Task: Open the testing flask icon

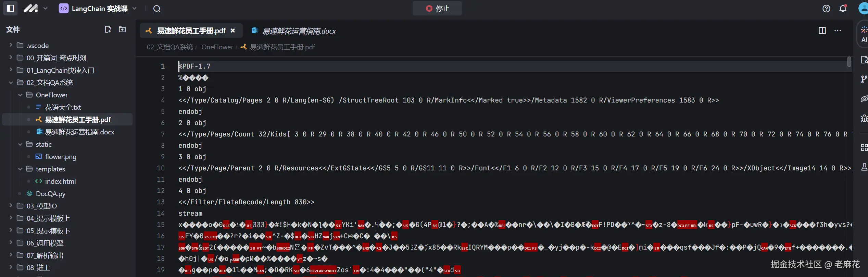Action: [864, 167]
